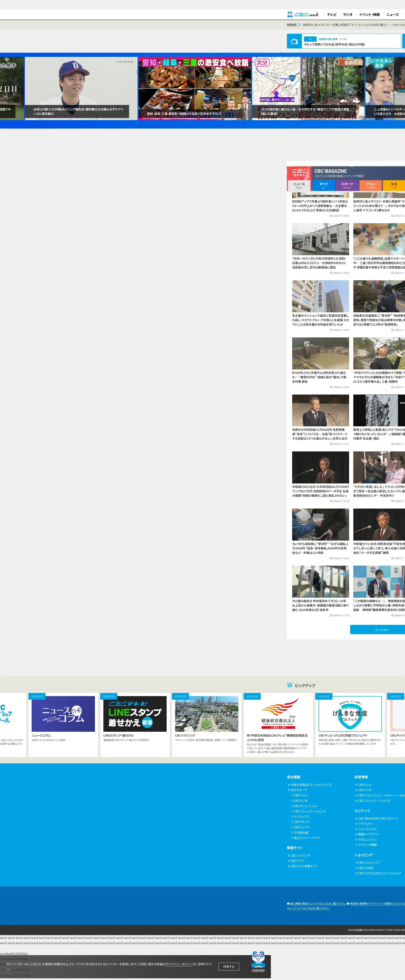Open the LINEスタンプ・着せかえ pickup card

point(135,725)
